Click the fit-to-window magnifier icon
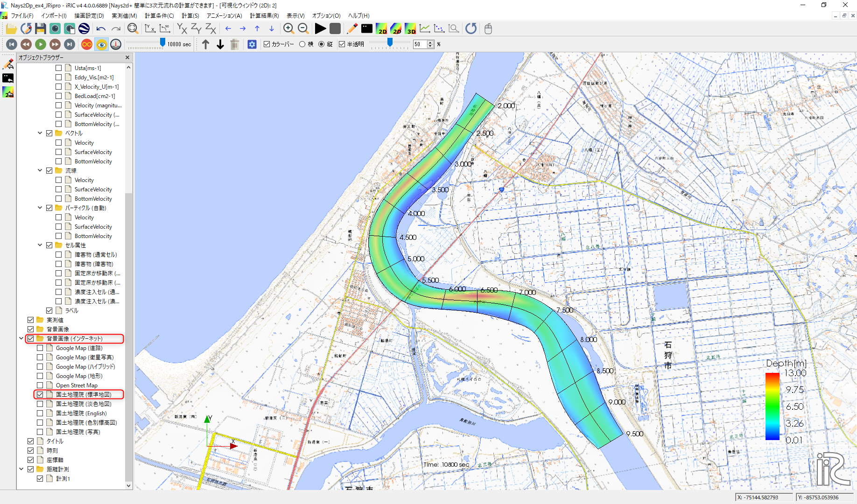 [x=133, y=29]
